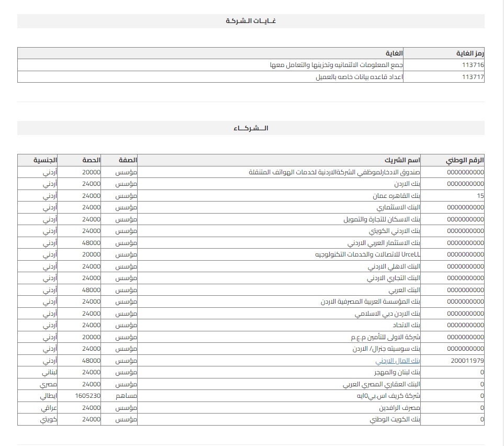The width and height of the screenshot is (504, 446).
Task: Click the الحصة column header
Action: click(91, 160)
